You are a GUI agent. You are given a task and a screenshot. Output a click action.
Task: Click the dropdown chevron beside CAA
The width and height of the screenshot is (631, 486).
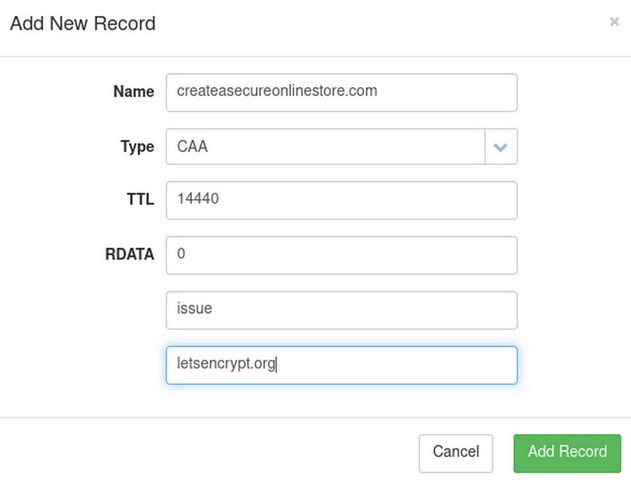click(x=500, y=147)
